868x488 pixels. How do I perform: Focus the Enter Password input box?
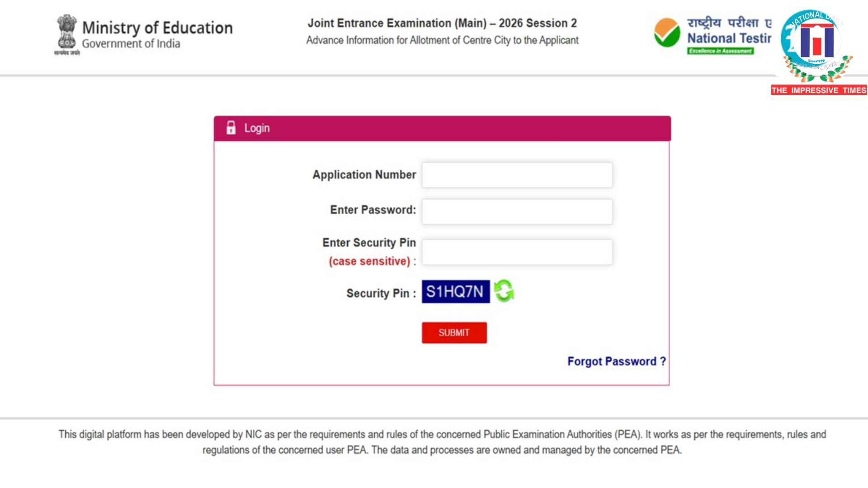pos(517,211)
